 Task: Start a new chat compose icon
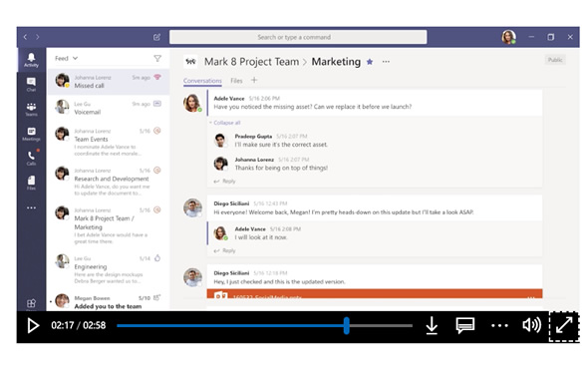(156, 37)
